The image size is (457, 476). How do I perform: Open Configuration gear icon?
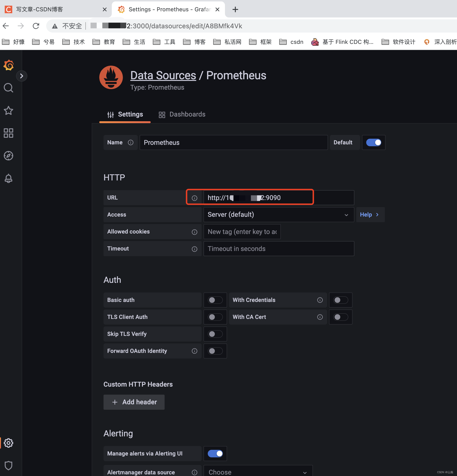tap(8, 443)
